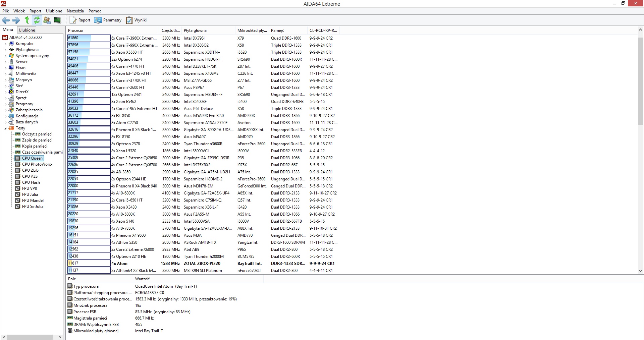
Task: Click the results list scroll-down arrow
Action: (640, 271)
